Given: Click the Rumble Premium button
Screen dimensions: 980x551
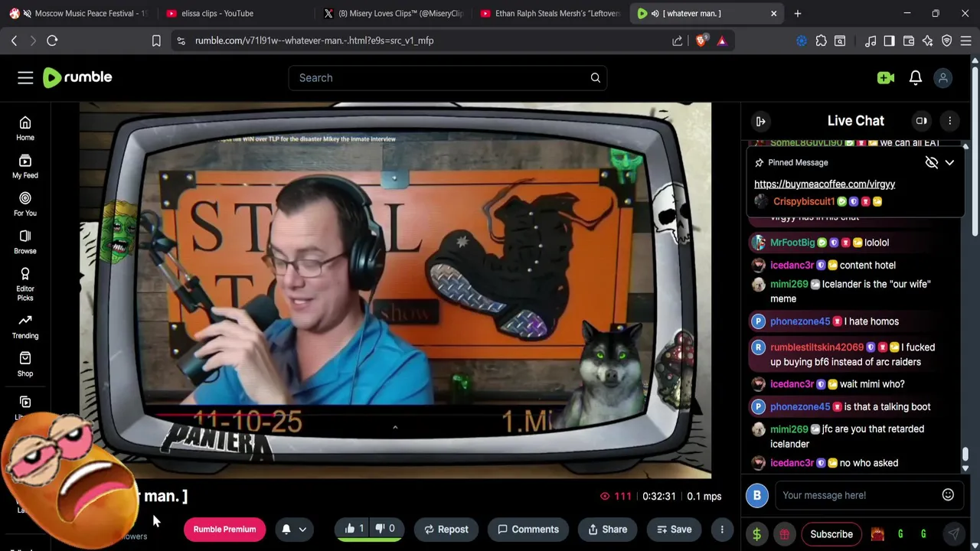Looking at the screenshot, I should click(224, 529).
